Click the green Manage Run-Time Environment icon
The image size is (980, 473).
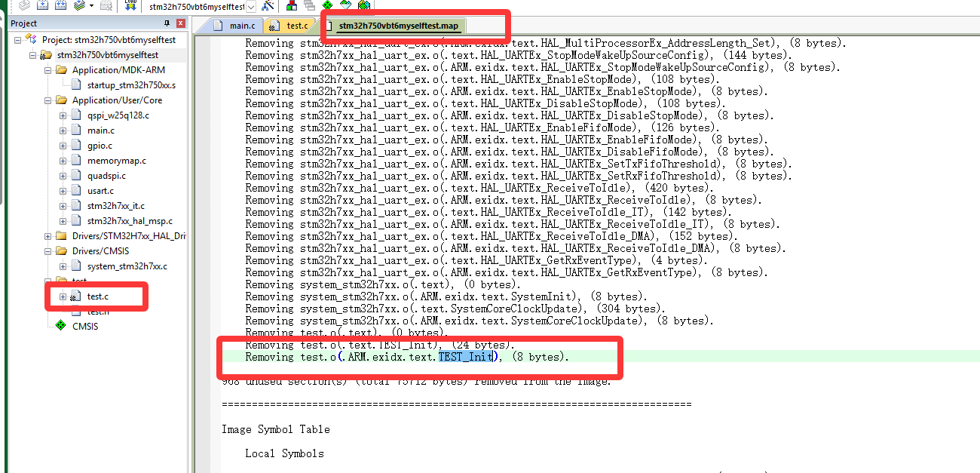327,5
